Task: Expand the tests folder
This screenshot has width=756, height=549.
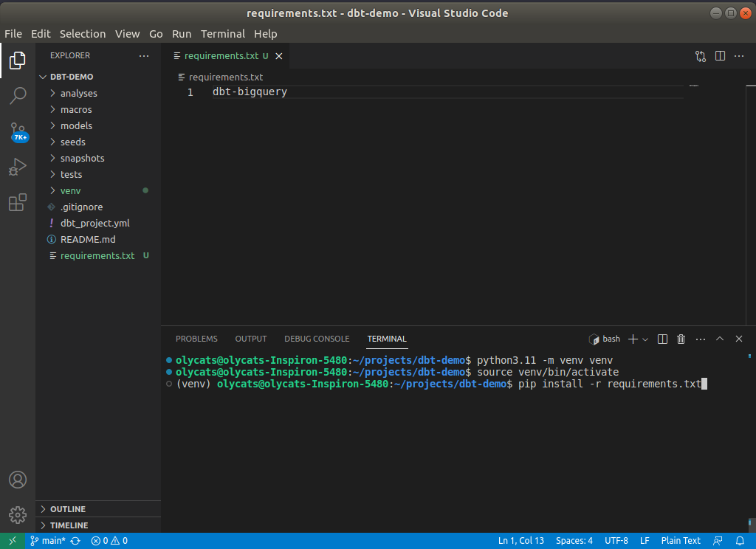Action: (x=98, y=174)
